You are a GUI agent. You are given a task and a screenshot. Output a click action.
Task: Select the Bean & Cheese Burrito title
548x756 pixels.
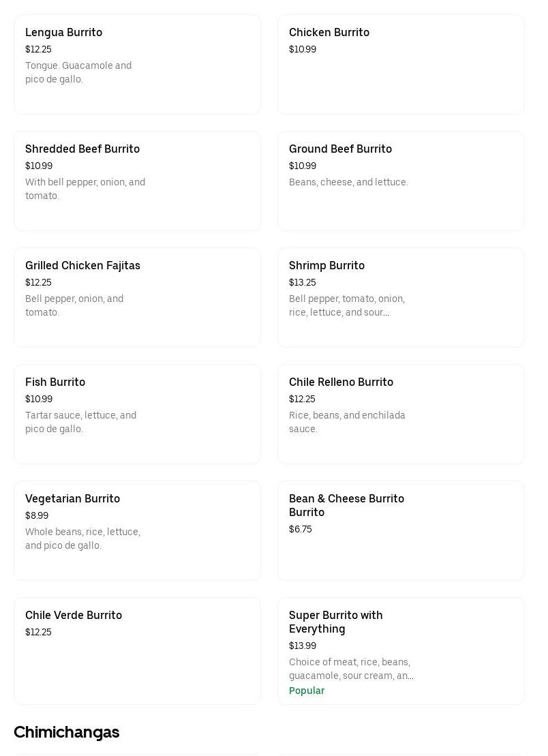click(x=346, y=505)
